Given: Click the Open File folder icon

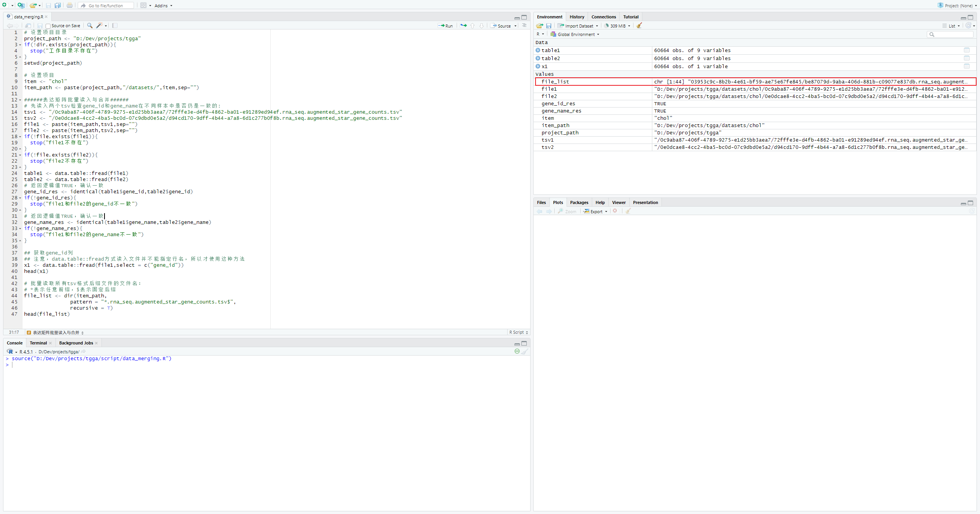Looking at the screenshot, I should 33,5.
